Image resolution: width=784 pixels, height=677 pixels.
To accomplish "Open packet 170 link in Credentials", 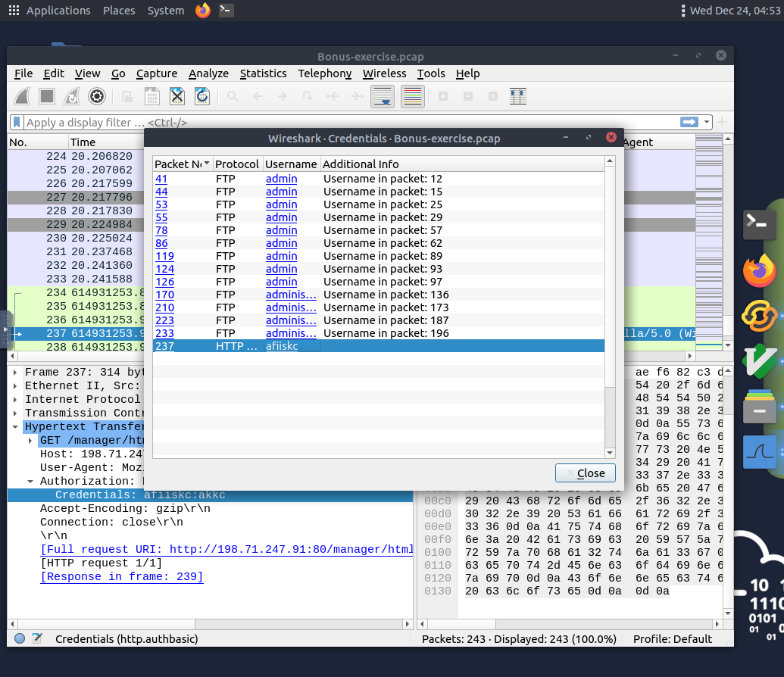I will (x=164, y=295).
